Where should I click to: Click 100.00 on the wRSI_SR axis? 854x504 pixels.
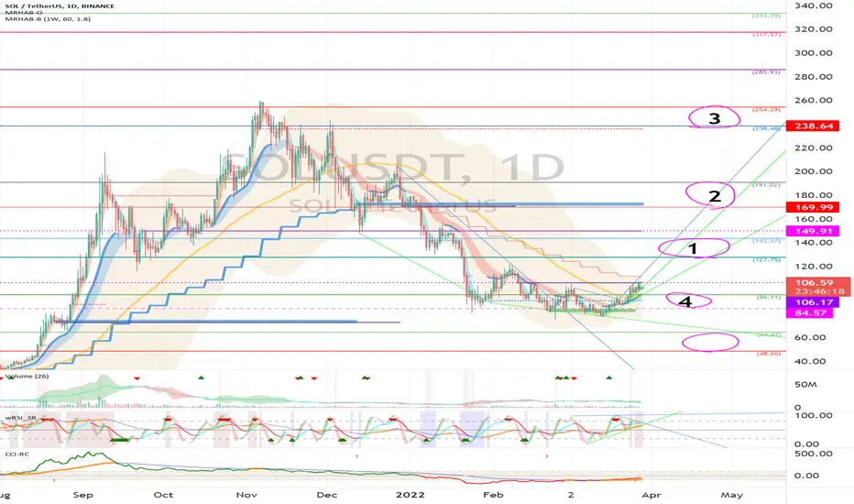click(814, 415)
